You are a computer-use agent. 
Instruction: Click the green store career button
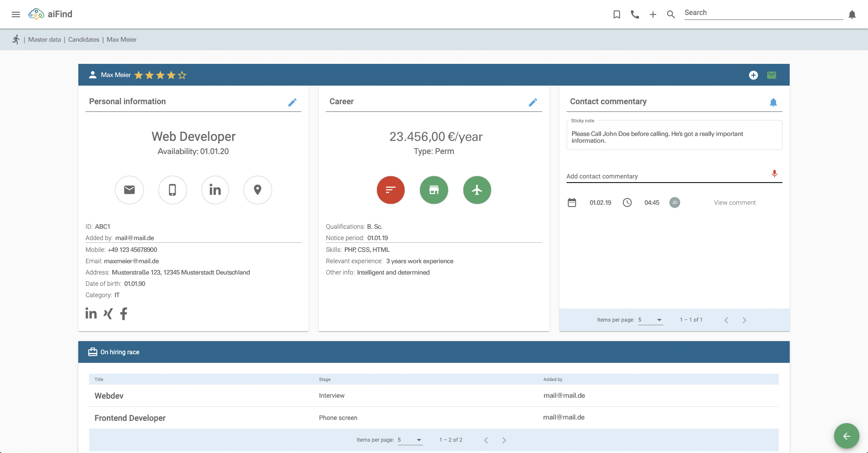pos(434,190)
